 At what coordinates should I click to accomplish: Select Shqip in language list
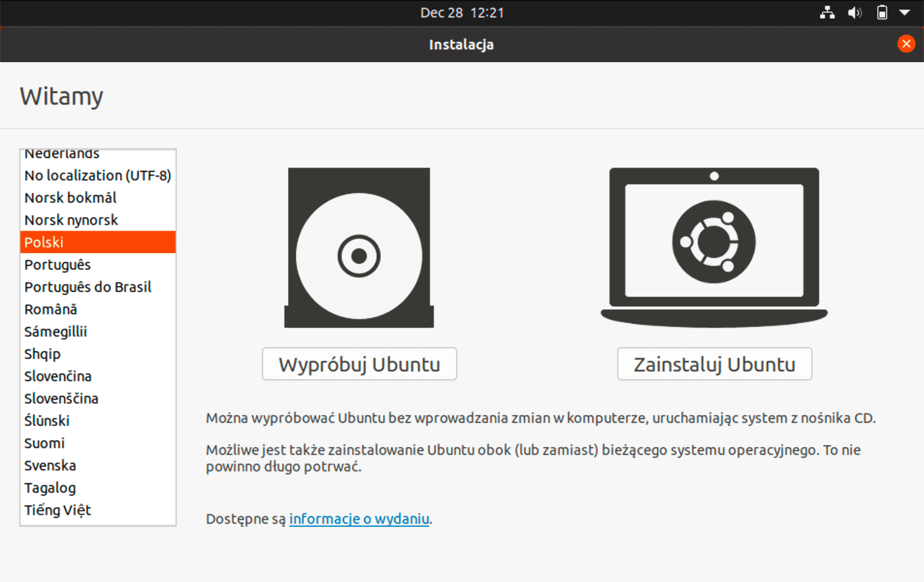pos(98,354)
